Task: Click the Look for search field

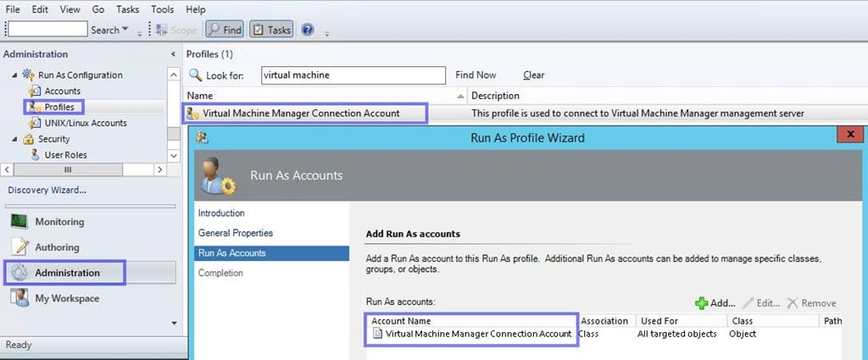Action: coord(352,75)
